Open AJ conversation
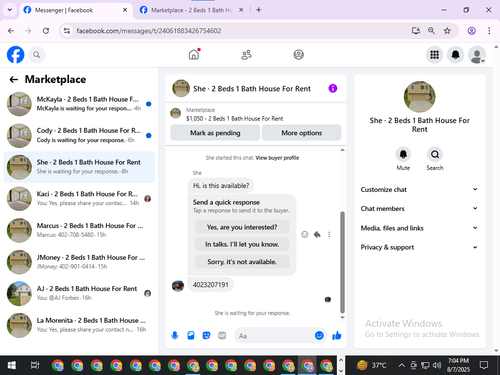Screen dimensions: 500x375 click(79, 293)
